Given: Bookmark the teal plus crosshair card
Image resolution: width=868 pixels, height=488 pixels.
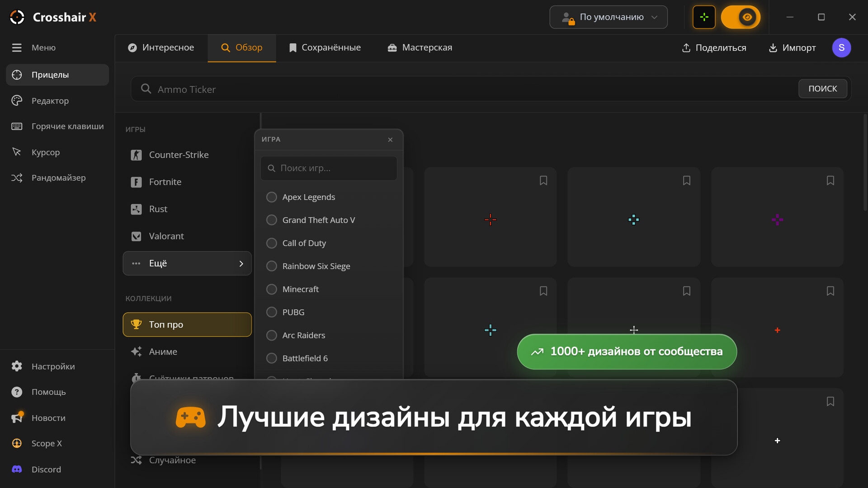Looking at the screenshot, I should click(x=543, y=291).
